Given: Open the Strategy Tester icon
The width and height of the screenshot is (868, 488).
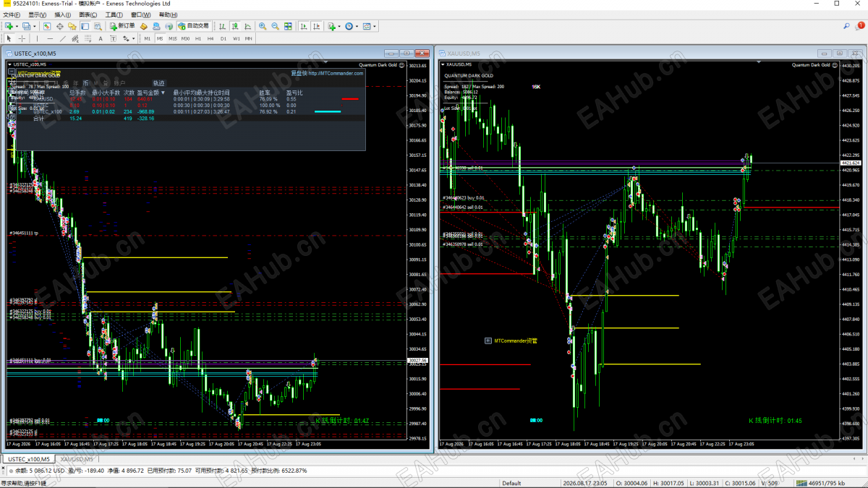Looking at the screenshot, I should [98, 26].
